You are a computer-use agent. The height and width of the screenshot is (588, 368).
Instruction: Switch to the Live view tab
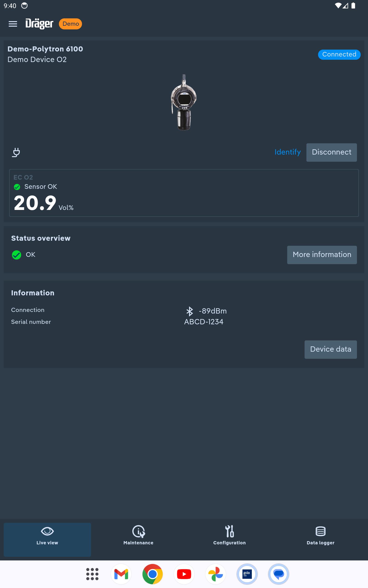[47, 540]
